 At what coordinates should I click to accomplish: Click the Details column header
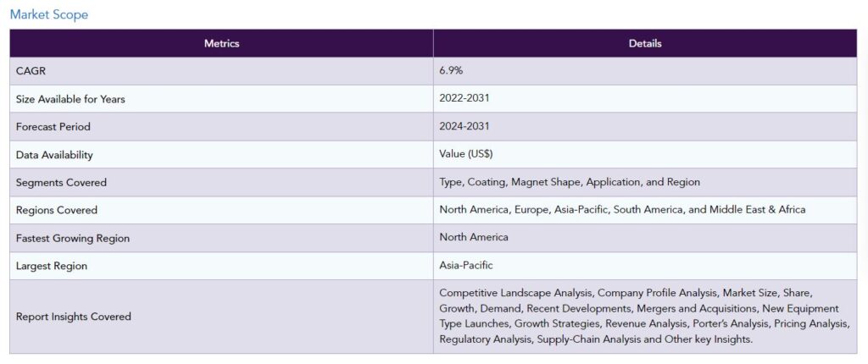pos(645,43)
